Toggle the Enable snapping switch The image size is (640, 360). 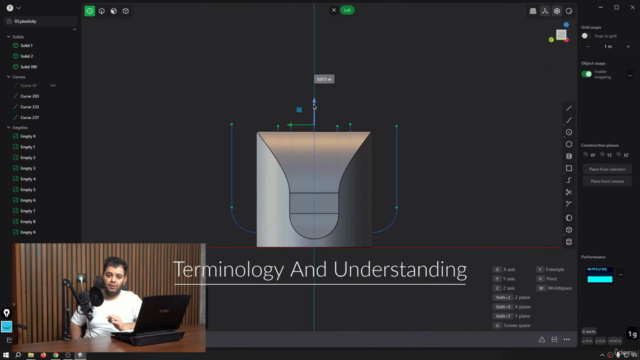(x=587, y=74)
